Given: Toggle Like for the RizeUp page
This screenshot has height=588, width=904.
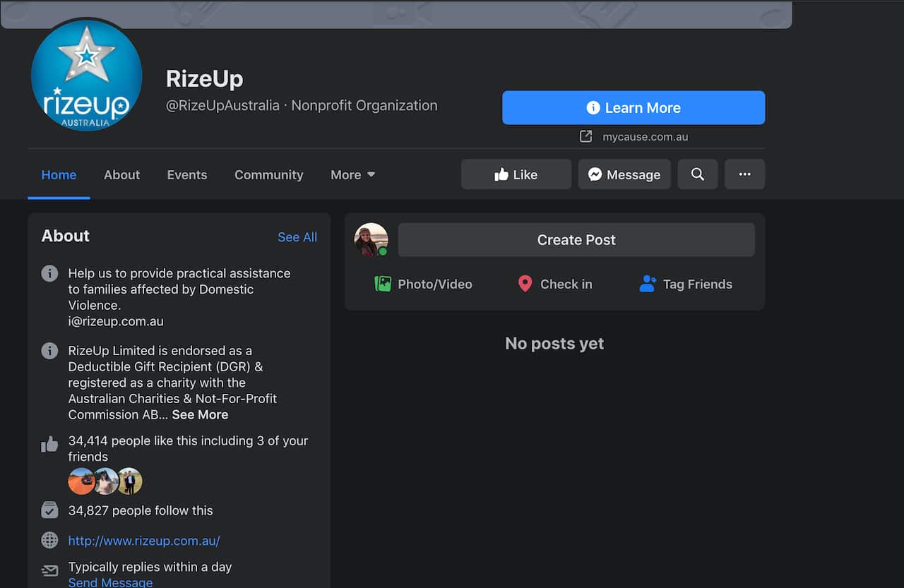Looking at the screenshot, I should 516,174.
